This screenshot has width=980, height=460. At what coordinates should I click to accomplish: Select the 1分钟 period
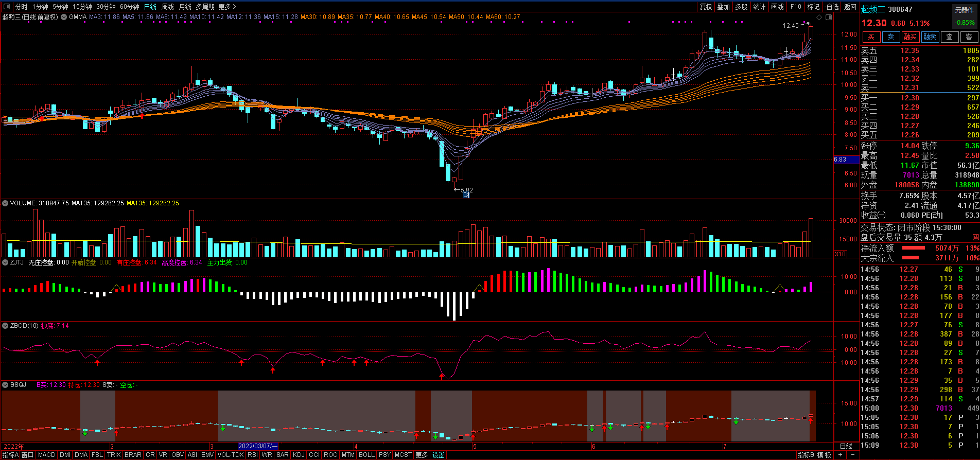tap(40, 7)
